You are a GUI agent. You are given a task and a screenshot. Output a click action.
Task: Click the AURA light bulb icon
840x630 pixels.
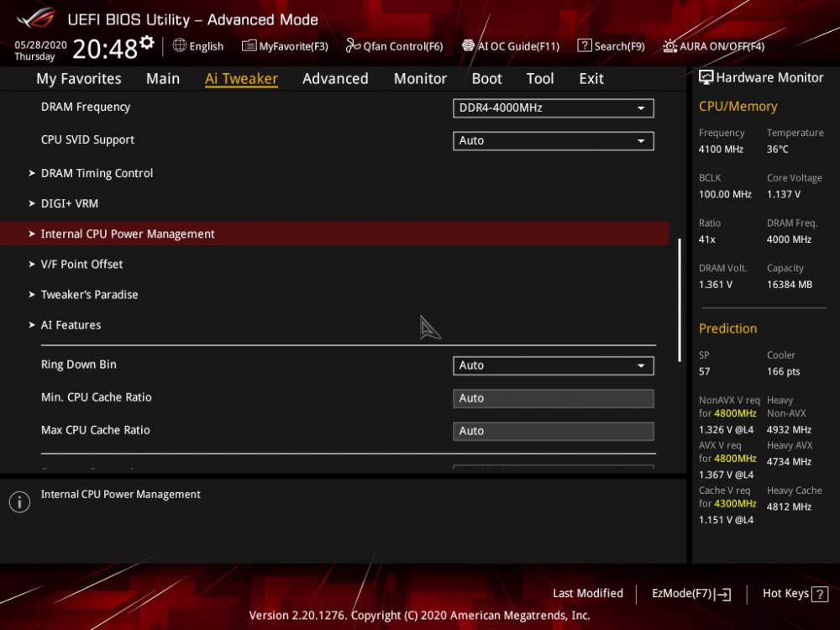669,45
